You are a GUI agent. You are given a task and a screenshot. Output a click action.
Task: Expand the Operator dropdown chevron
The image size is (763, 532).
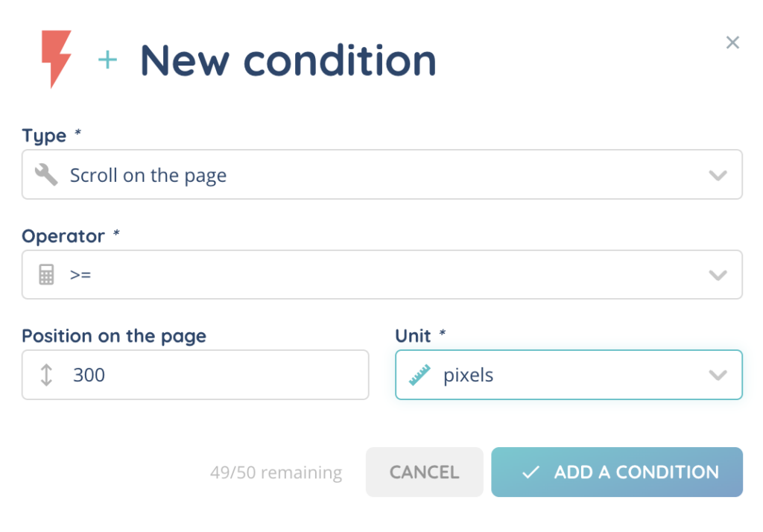pos(718,275)
